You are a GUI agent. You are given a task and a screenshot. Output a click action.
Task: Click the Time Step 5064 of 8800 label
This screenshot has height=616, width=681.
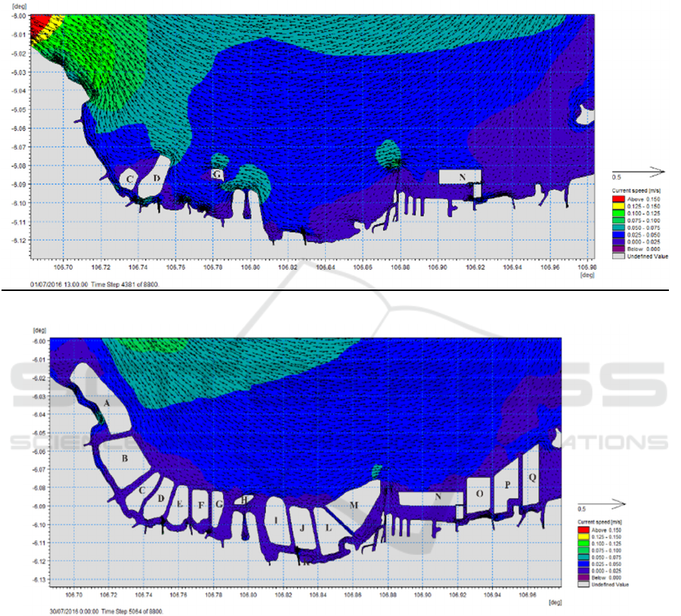point(125,609)
